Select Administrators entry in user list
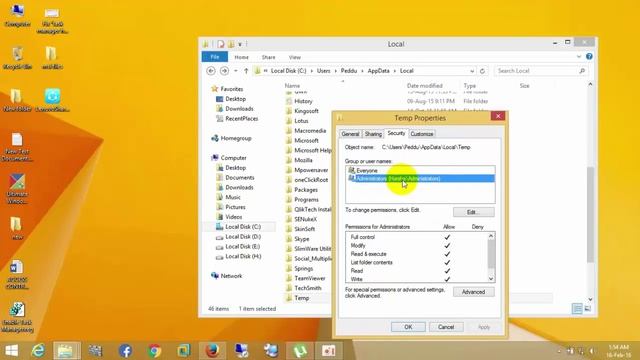640x360 pixels. tap(420, 179)
